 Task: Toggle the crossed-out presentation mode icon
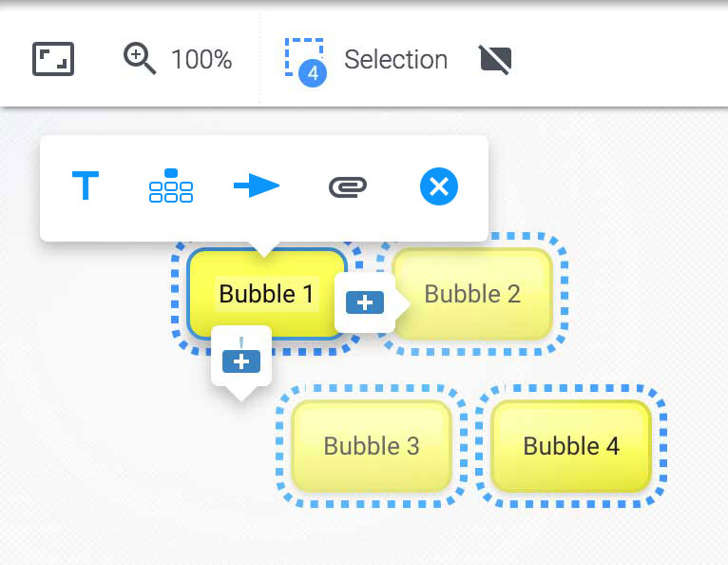click(495, 60)
